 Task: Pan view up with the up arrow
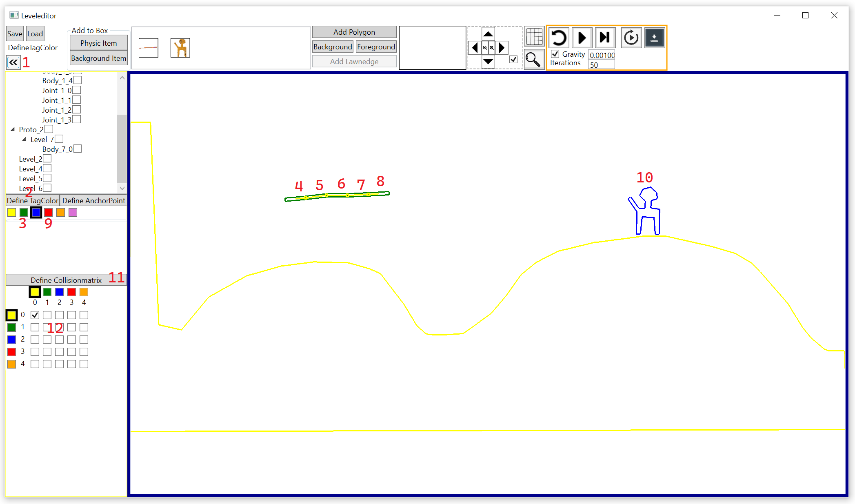point(488,34)
